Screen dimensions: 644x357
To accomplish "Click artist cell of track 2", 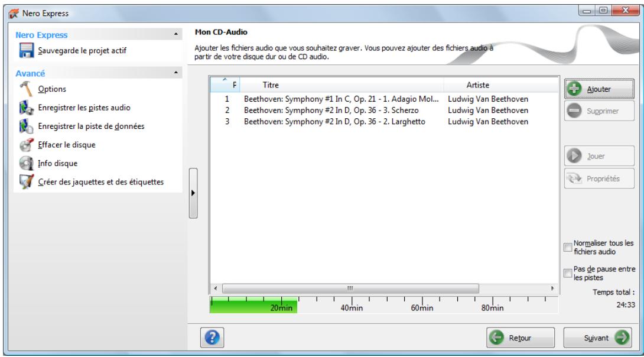I will 488,111.
